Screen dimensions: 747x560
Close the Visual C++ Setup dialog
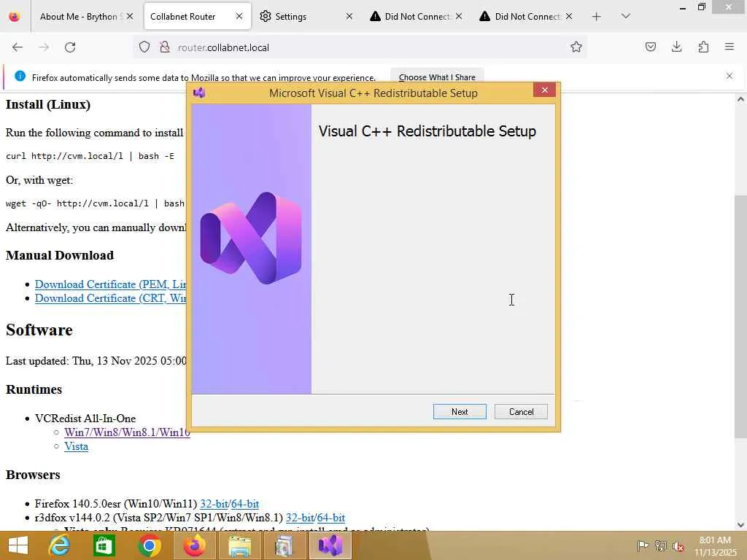point(544,90)
